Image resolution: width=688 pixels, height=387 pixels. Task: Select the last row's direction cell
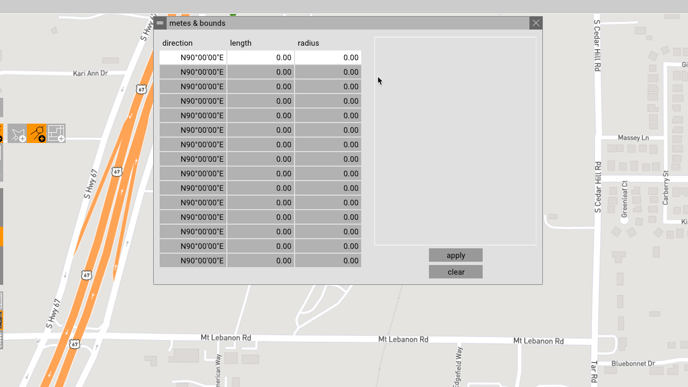pyautogui.click(x=193, y=261)
